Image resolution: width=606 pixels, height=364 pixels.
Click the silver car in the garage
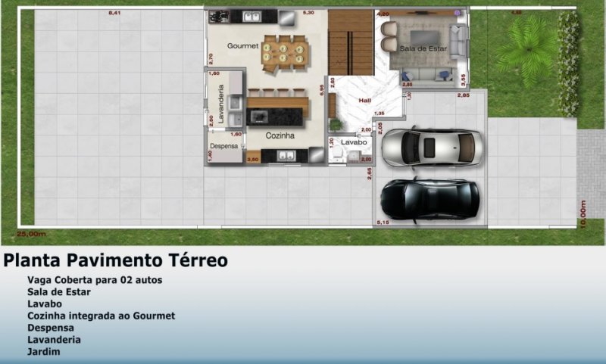(x=432, y=147)
